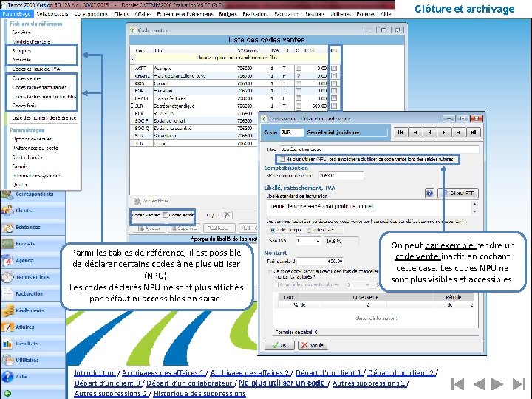Viewport: 532px width, 399px height.
Task: Go to last record in code detail window
Action: (473, 132)
